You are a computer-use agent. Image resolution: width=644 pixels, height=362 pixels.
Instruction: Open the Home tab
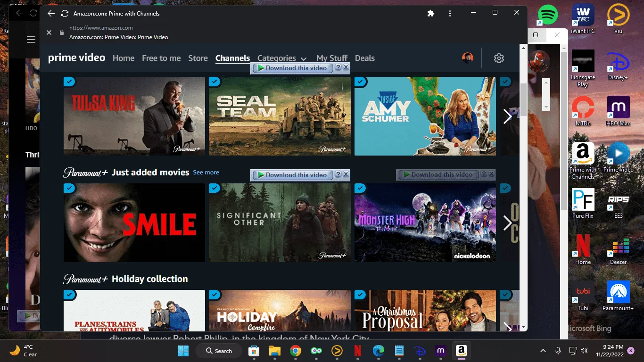tap(124, 58)
